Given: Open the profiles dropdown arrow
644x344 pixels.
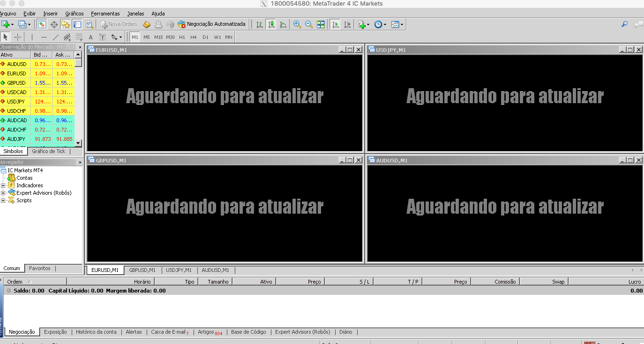Looking at the screenshot, I should 29,24.
